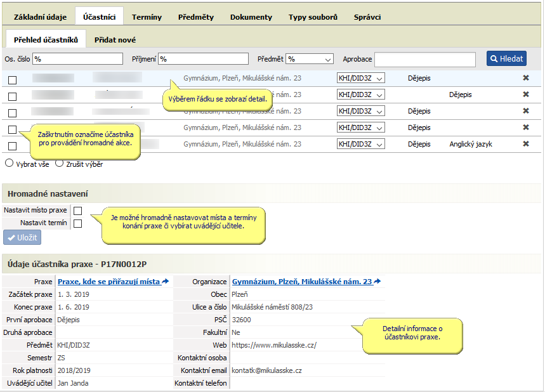Select web address https://www.mikulasske.cz/

pos(274,345)
